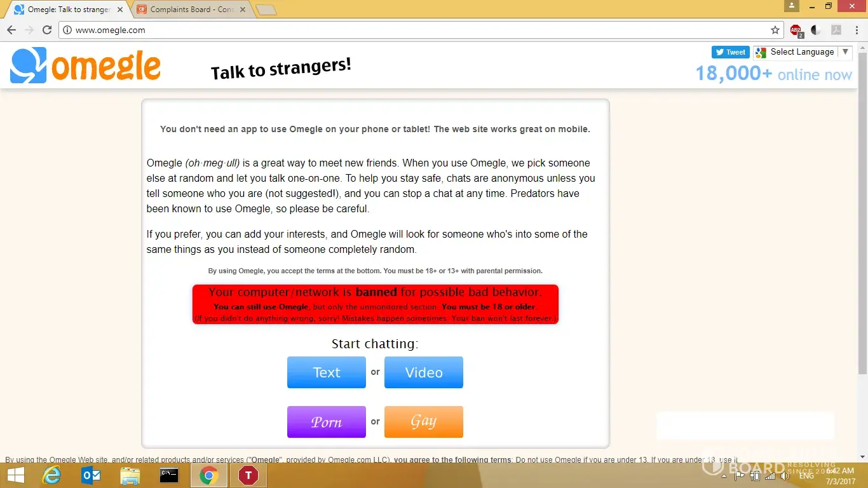This screenshot has width=868, height=488.
Task: Open the taskbar clock and date
Action: (x=840, y=475)
